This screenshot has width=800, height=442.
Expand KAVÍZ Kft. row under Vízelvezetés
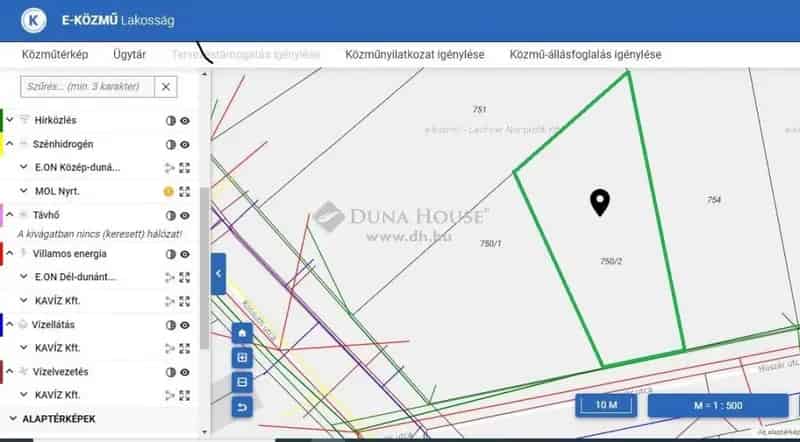click(23, 395)
